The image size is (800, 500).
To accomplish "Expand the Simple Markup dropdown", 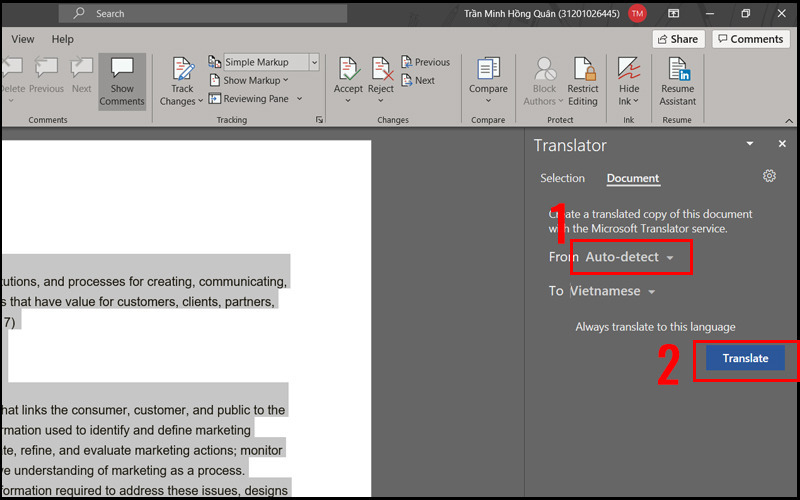I will [x=314, y=62].
